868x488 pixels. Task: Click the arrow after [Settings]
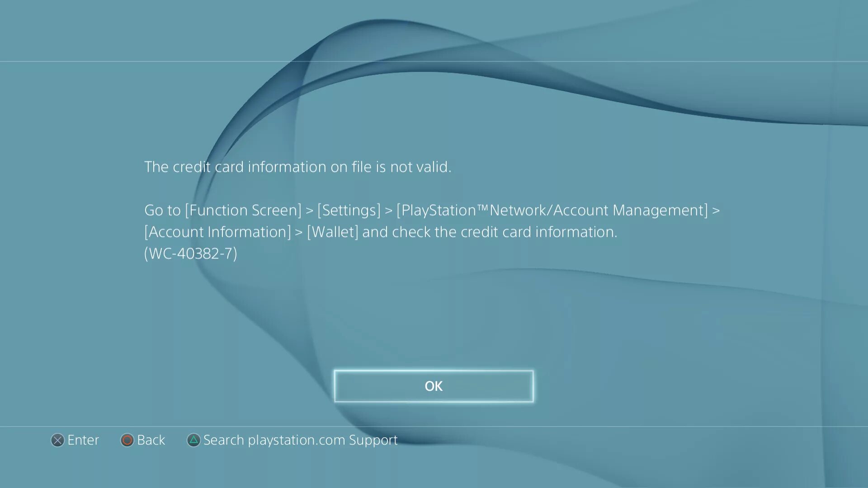pyautogui.click(x=388, y=211)
